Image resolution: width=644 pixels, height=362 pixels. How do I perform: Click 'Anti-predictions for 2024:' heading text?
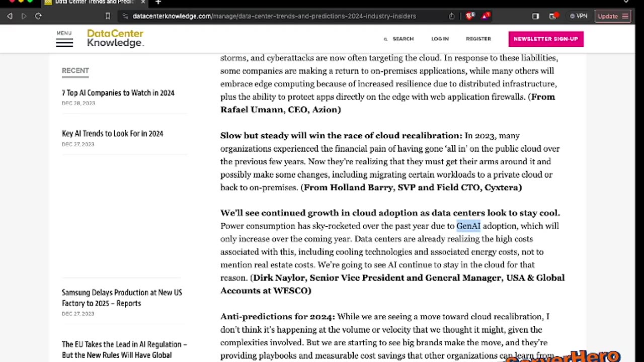click(277, 317)
